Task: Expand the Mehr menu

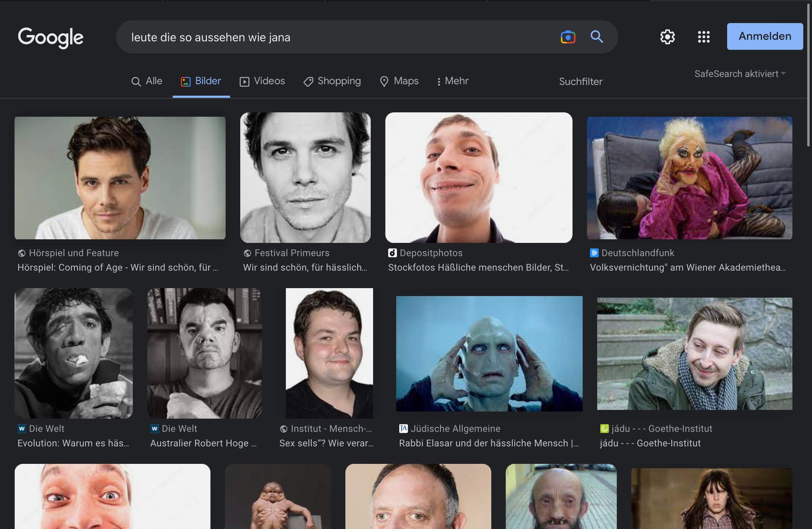Action: coord(453,81)
